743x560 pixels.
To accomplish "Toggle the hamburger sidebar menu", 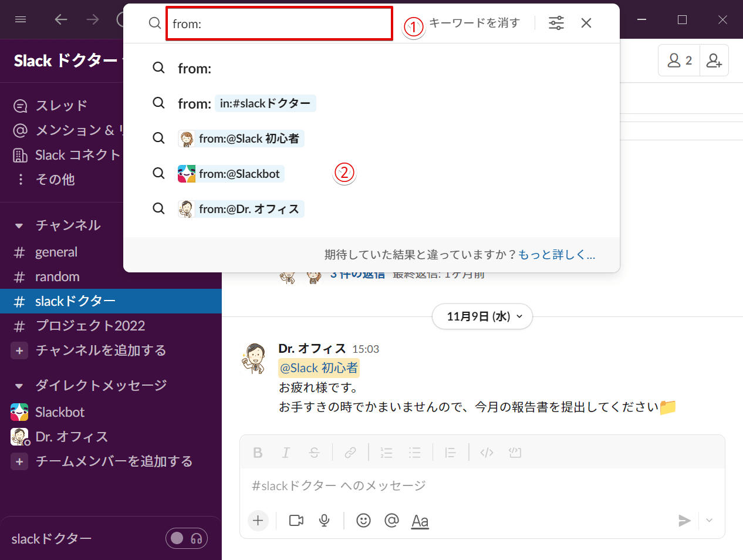I will coord(21,20).
